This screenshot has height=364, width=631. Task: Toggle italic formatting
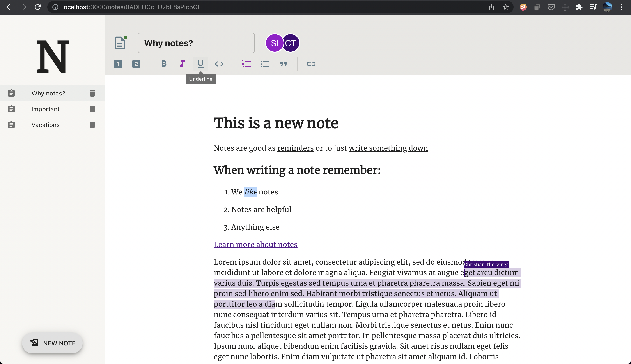182,64
